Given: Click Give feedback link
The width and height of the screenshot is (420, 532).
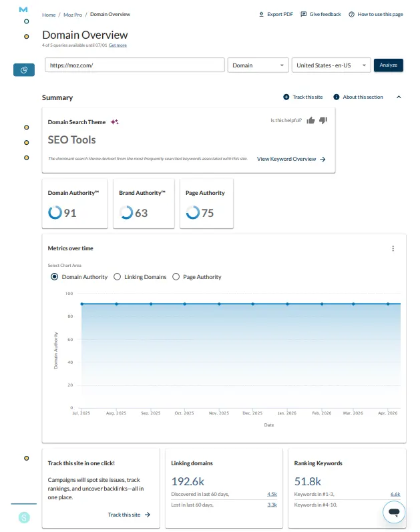Looking at the screenshot, I should coord(325,14).
